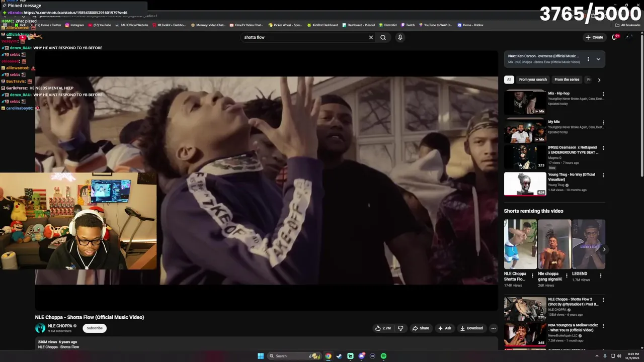Open options for Mix - Hip-hop
The height and width of the screenshot is (362, 644).
pos(603,94)
